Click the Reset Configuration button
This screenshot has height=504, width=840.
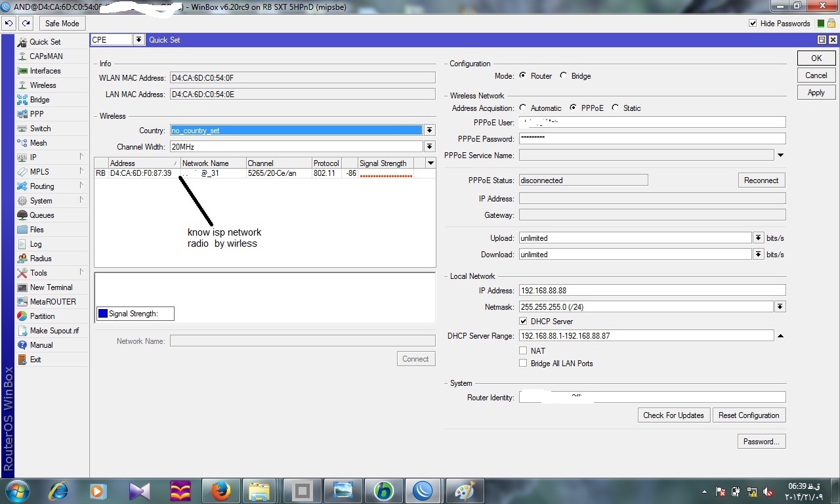[x=749, y=415]
